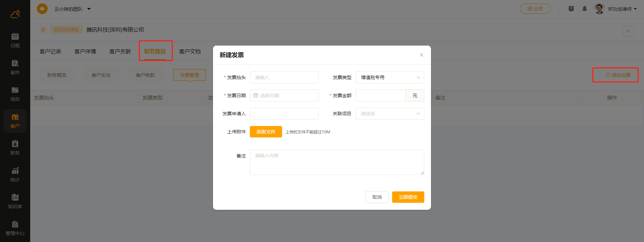Switch to the 客户文档 tab
Screen dimensions: 644x242
[190, 51]
